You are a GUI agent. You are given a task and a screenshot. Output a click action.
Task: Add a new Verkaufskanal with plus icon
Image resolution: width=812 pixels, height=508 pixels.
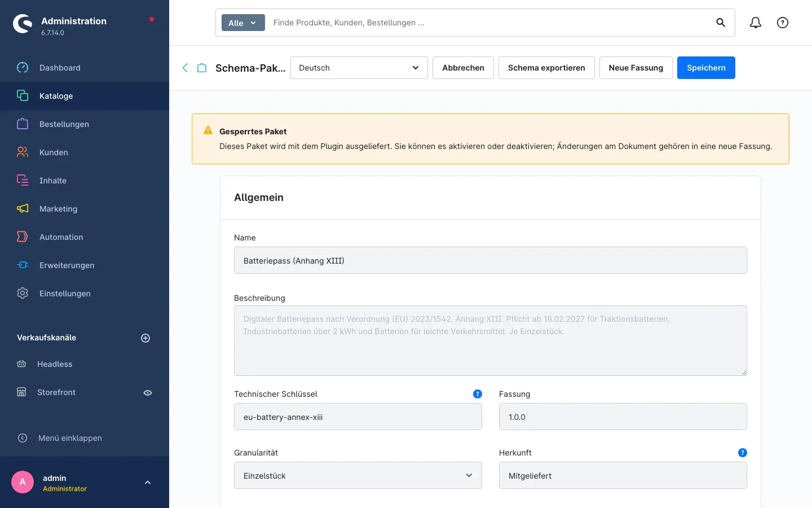pos(145,338)
